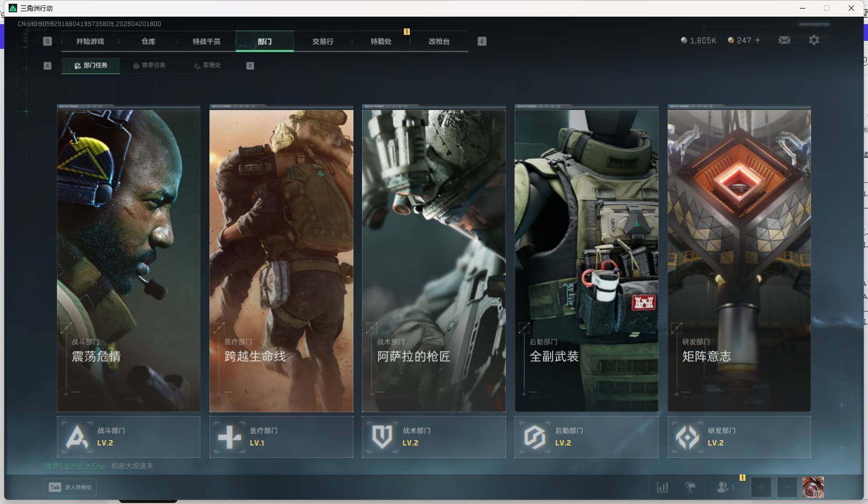The width and height of the screenshot is (868, 504).
Task: Click the E key hint icon
Action: point(482,41)
